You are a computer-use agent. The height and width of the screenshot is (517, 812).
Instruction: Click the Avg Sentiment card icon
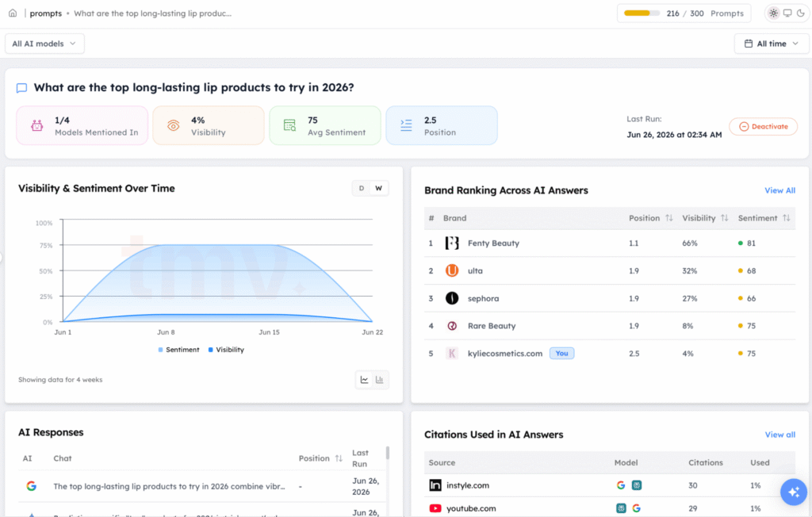tap(289, 125)
